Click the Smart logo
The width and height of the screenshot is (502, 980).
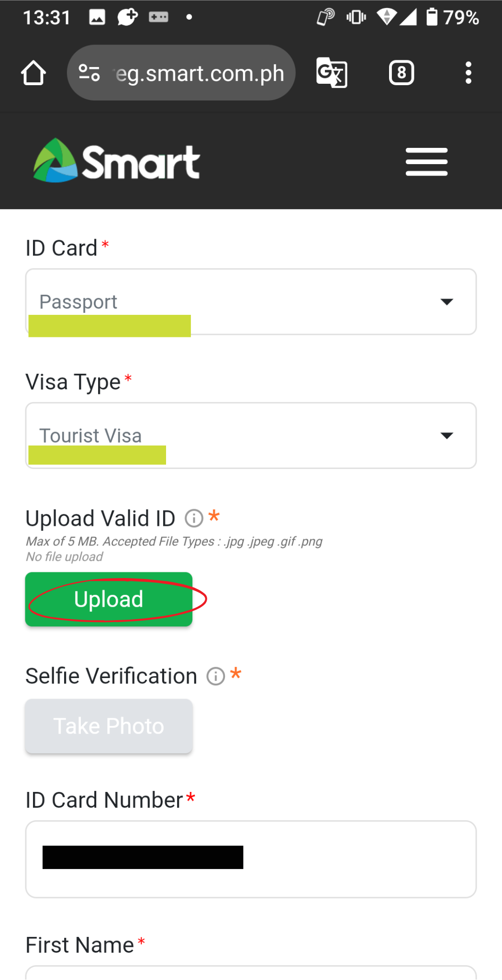[x=116, y=161]
